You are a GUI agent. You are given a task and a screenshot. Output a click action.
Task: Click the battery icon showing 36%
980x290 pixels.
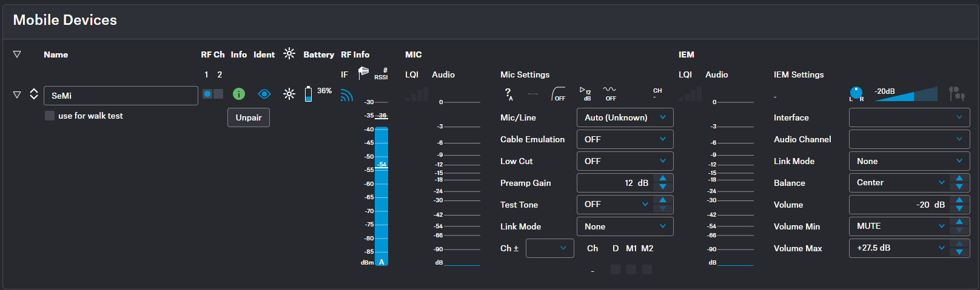click(x=308, y=94)
